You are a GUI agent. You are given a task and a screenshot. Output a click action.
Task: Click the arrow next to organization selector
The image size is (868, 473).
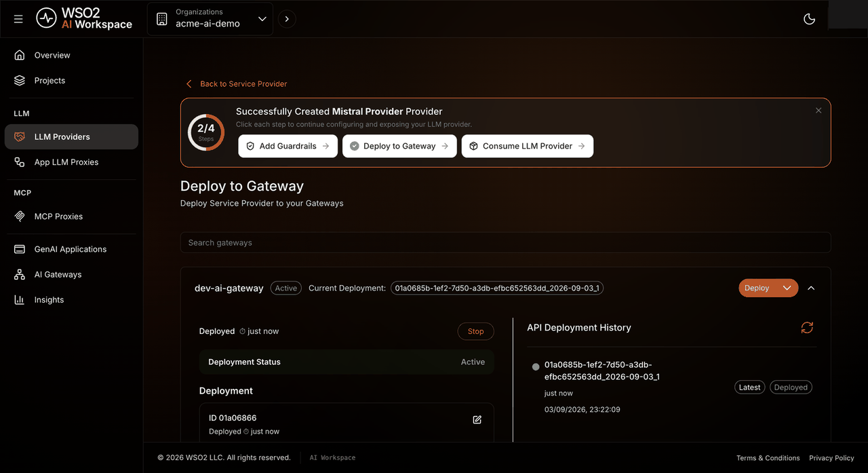(287, 19)
